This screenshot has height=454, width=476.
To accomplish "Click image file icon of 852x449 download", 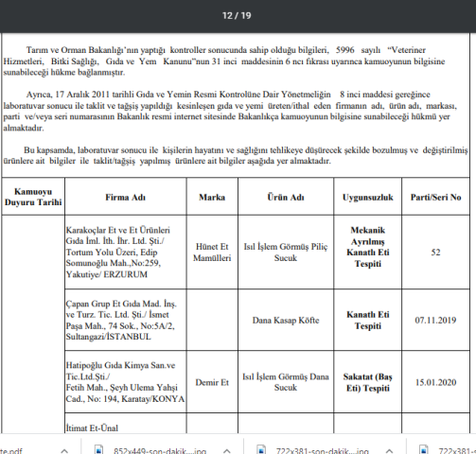I will (x=98, y=450).
